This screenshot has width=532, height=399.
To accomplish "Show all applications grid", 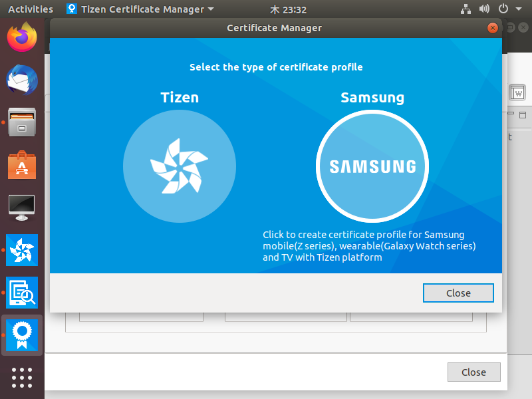I will 22,378.
